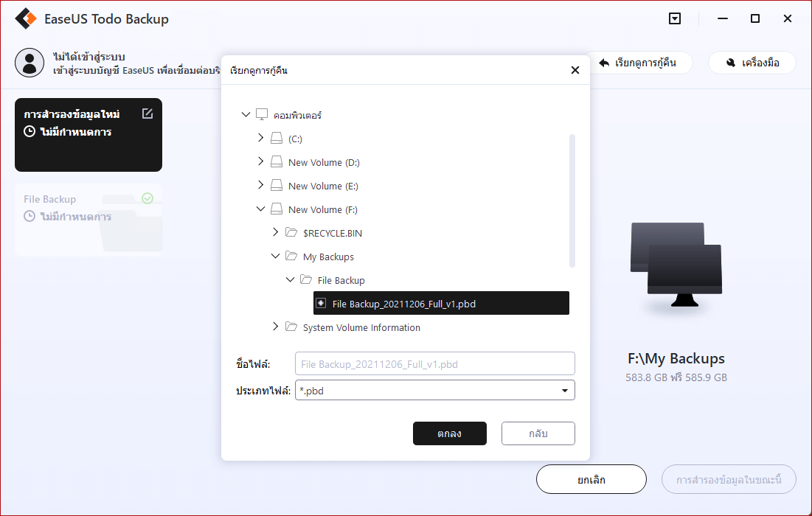Viewport: 812px width, 516px height.
Task: Click the System Volume Information folder icon
Action: point(291,327)
